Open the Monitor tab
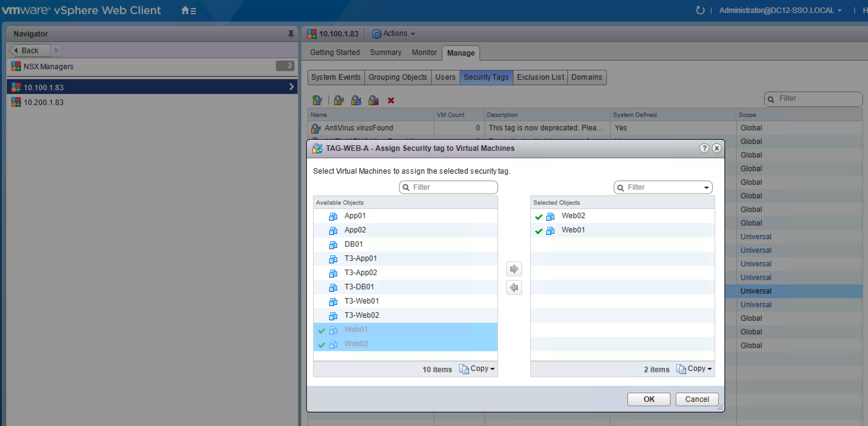 [424, 53]
